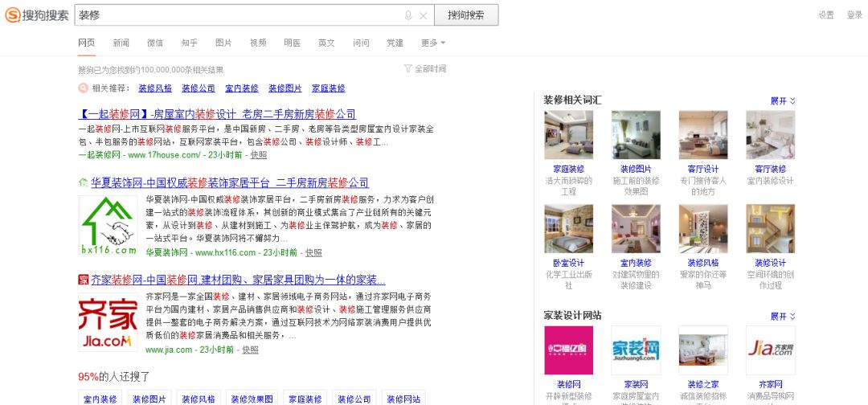Click related suggestion 家庭装修 link
This screenshot has width=868, height=405.
(328, 88)
